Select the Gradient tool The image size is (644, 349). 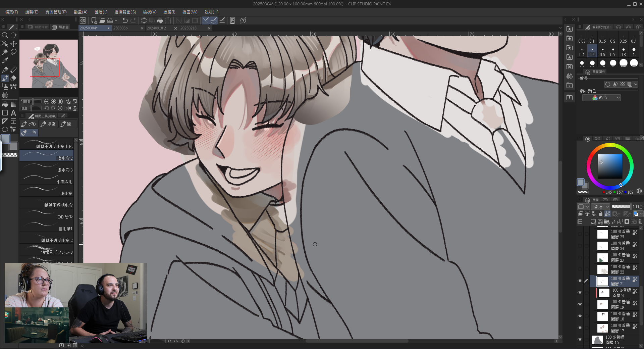(13, 104)
